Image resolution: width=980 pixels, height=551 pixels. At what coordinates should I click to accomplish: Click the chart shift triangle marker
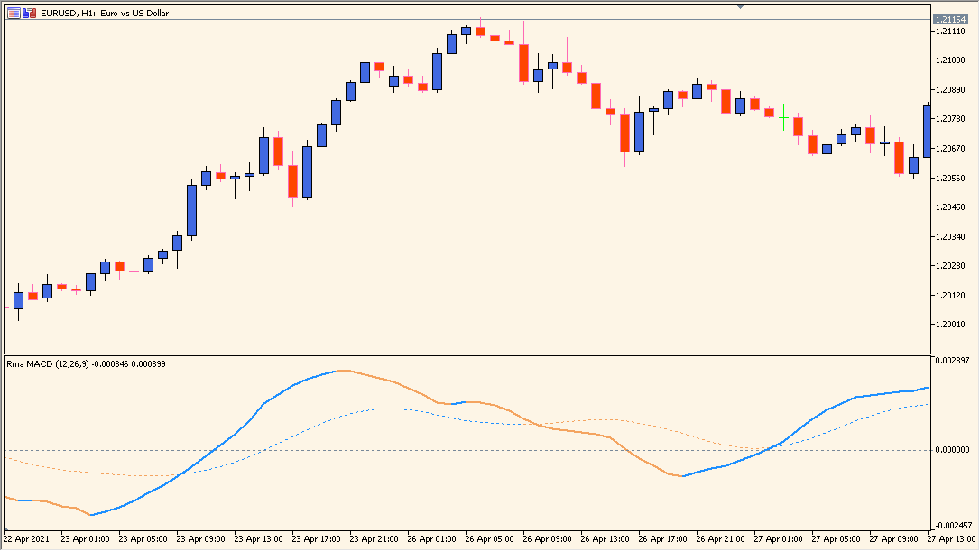[x=740, y=7]
